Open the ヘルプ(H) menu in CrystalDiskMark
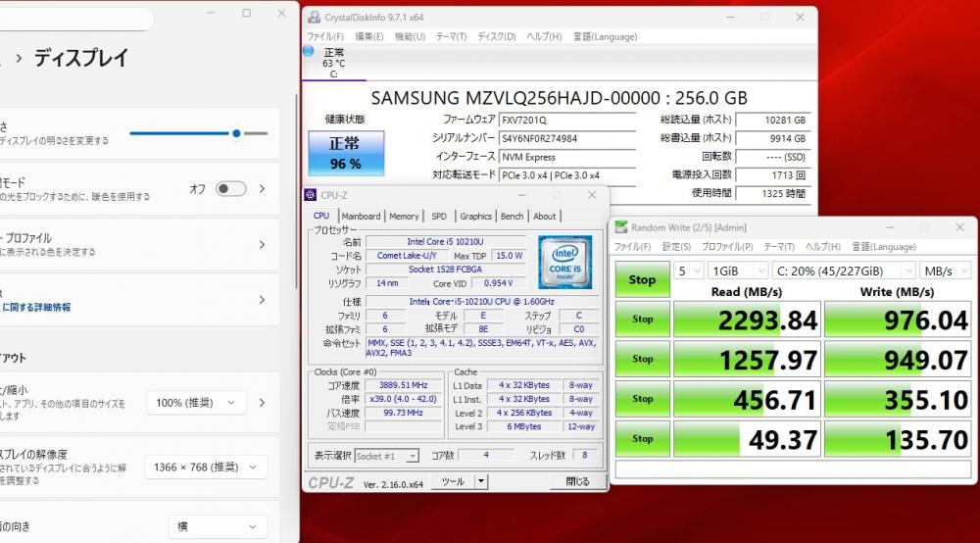This screenshot has width=980, height=543. point(822,247)
